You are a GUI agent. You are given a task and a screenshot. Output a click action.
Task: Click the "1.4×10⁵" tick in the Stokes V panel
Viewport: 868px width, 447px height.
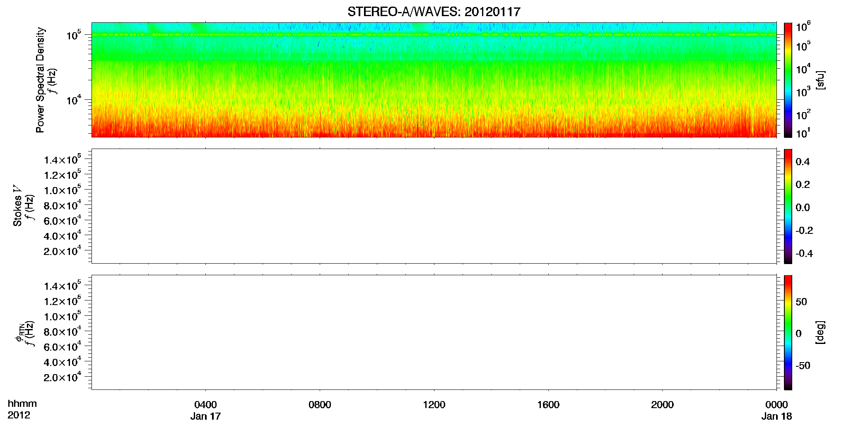pyautogui.click(x=63, y=160)
